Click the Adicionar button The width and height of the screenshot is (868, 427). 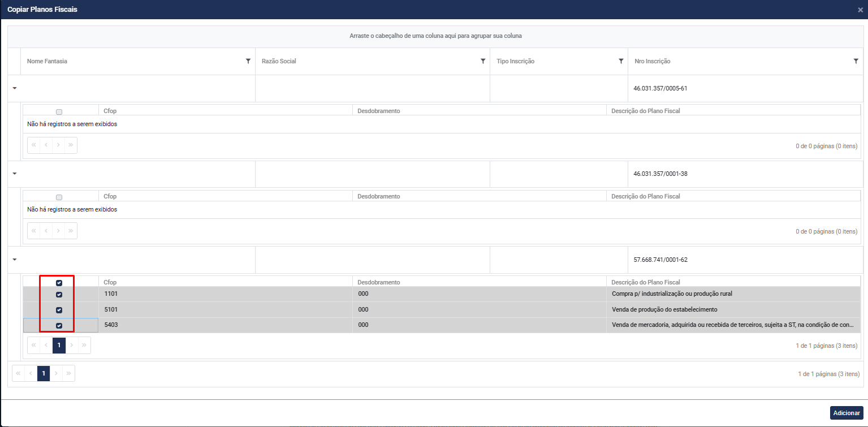point(846,413)
